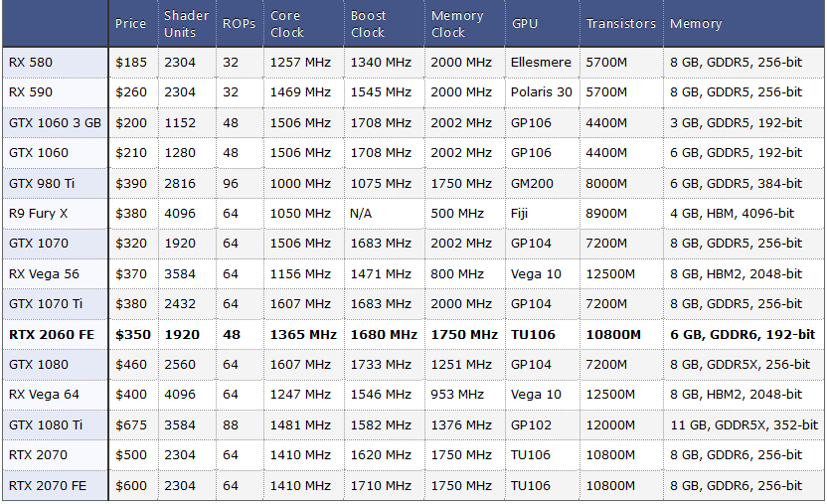Viewport: 827px width, 504px height.
Task: Select the bold RTX 2060 FE row name
Action: coord(52,335)
